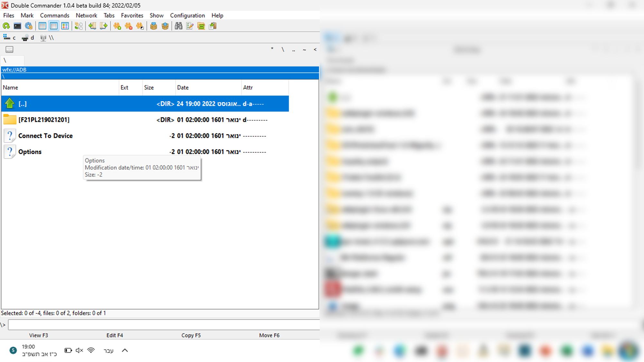Click invert selection asterisk icon

pos(140,26)
